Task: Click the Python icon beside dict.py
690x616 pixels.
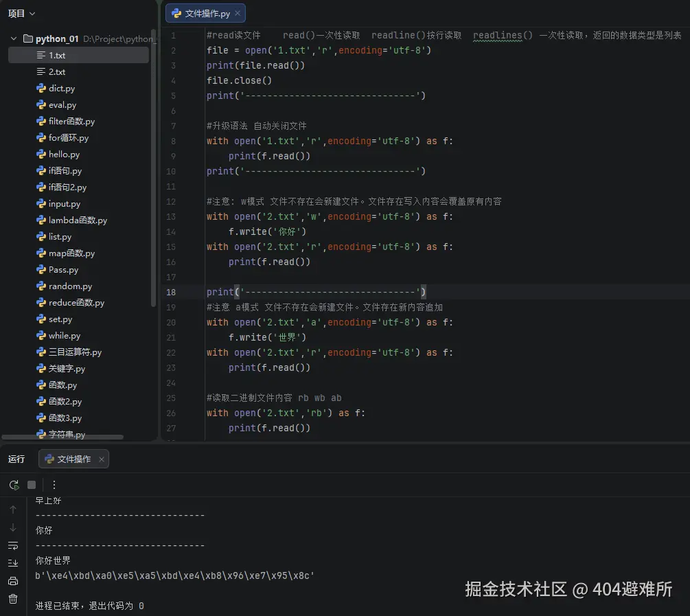Action: pos(41,88)
